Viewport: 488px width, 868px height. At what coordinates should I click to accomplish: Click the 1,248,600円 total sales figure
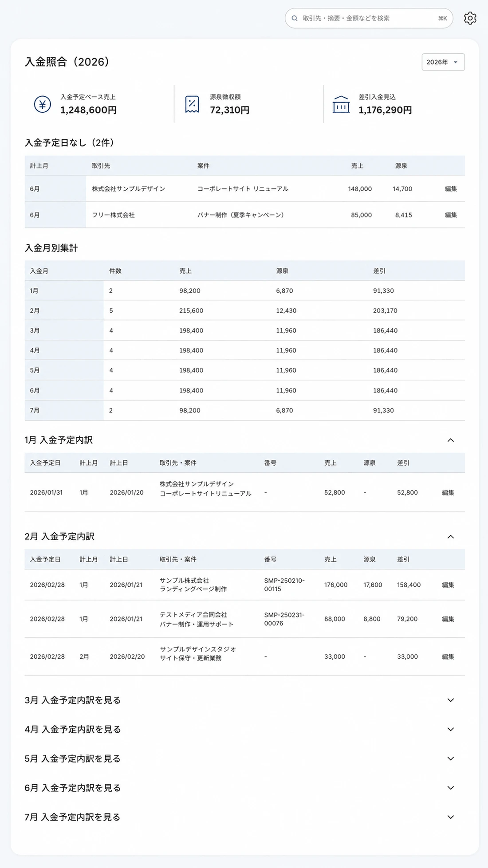click(89, 110)
